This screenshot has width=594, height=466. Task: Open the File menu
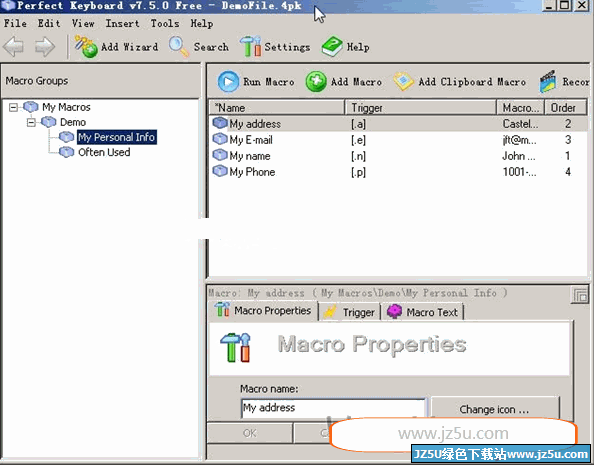tap(15, 23)
